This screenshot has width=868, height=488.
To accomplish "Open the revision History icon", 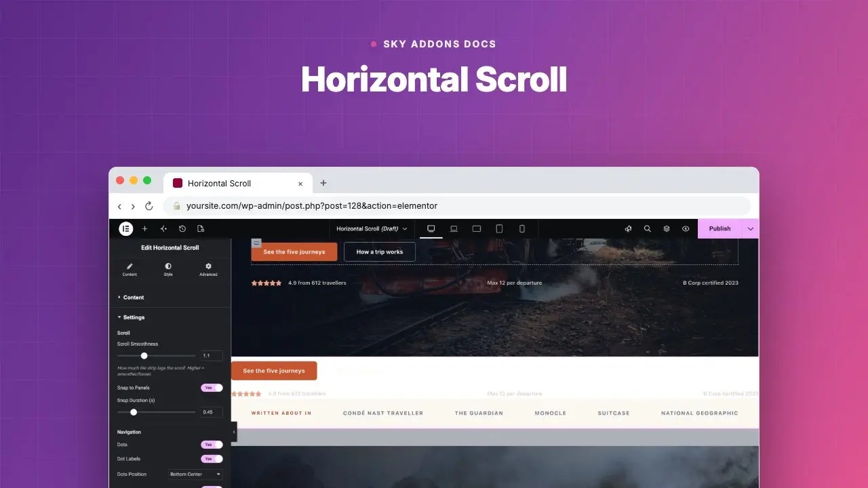I will [182, 228].
